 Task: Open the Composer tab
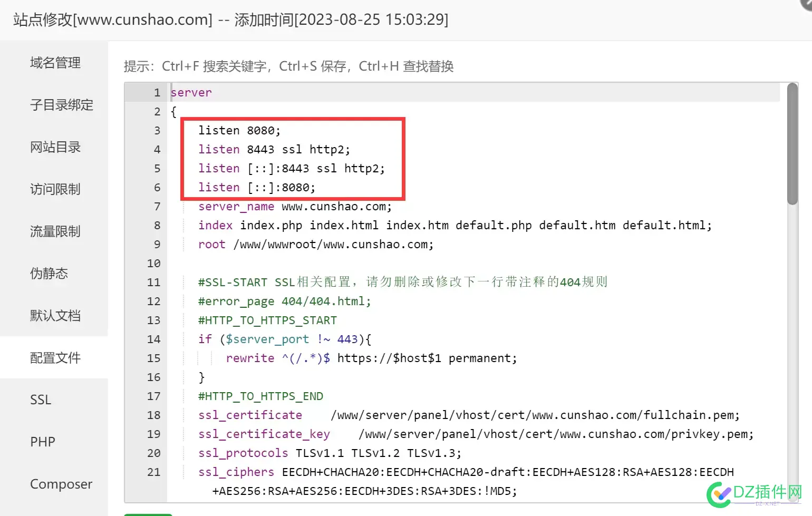pyautogui.click(x=61, y=484)
